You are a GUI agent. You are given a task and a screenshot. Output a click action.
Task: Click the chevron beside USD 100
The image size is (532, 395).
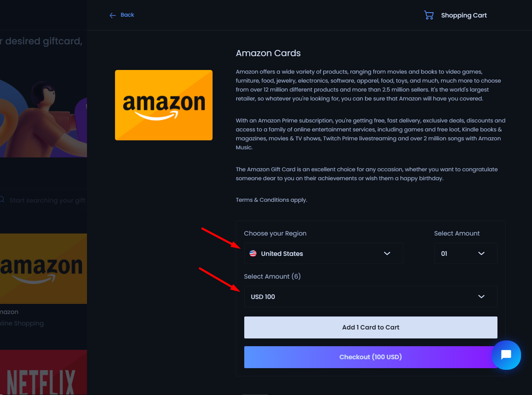point(481,297)
